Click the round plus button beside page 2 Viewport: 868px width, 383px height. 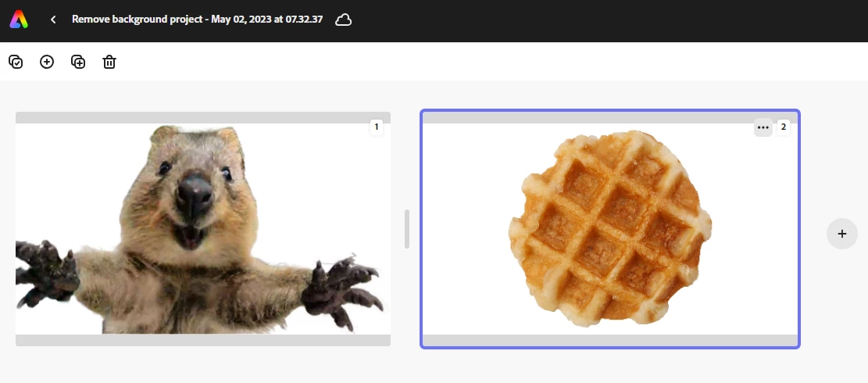[x=842, y=234]
